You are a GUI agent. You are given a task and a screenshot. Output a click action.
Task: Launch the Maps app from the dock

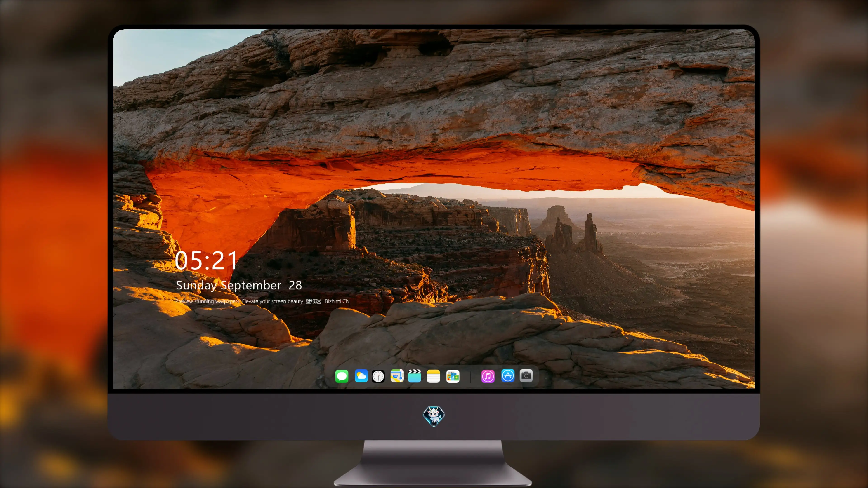(397, 376)
